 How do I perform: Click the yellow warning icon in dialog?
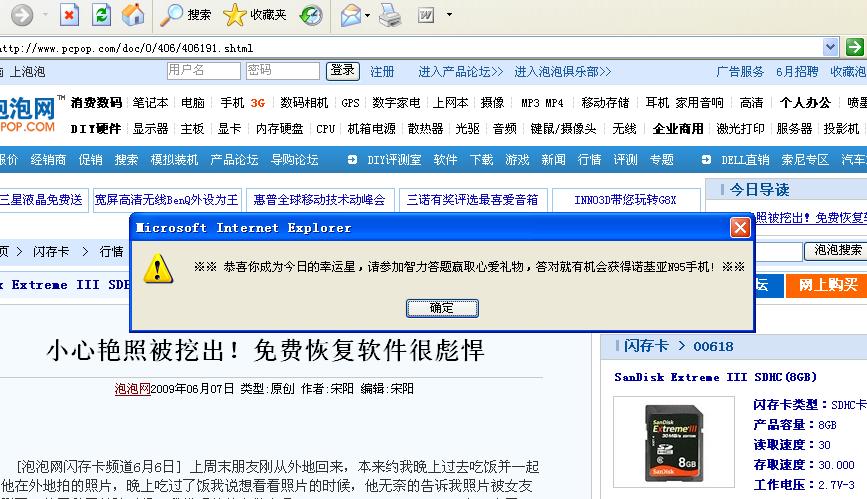coord(158,268)
